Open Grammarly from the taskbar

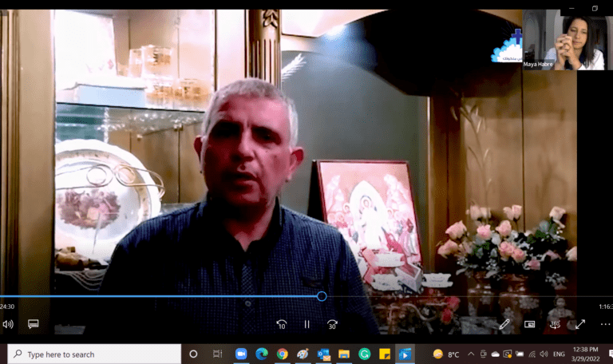[364, 354]
